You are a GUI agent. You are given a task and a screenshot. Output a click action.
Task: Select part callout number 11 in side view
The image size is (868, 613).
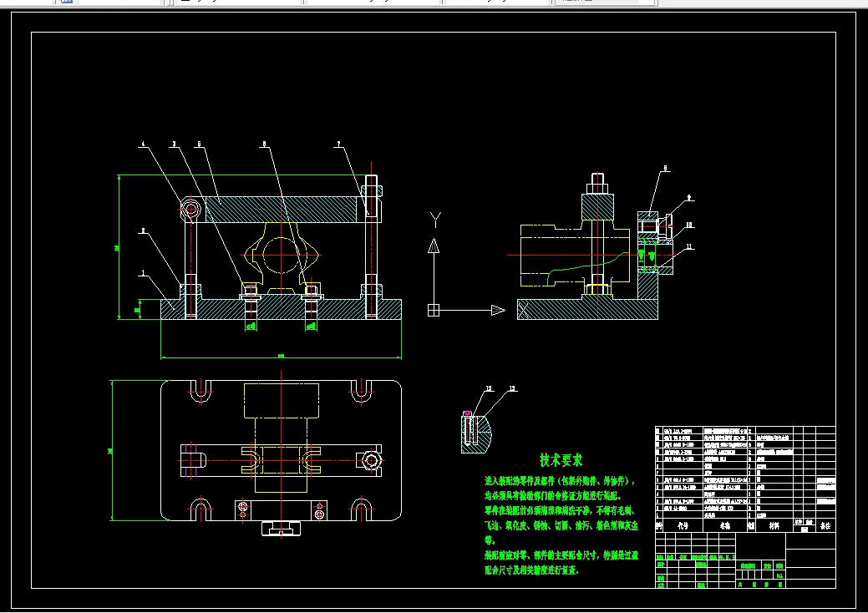(689, 246)
